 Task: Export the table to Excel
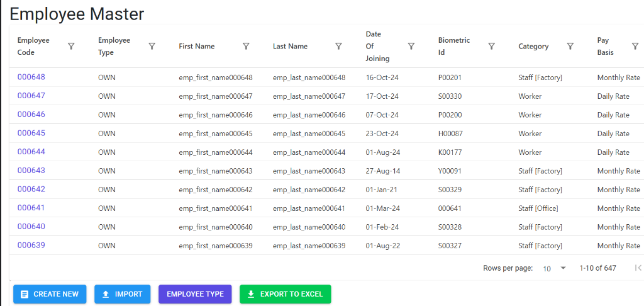point(286,294)
